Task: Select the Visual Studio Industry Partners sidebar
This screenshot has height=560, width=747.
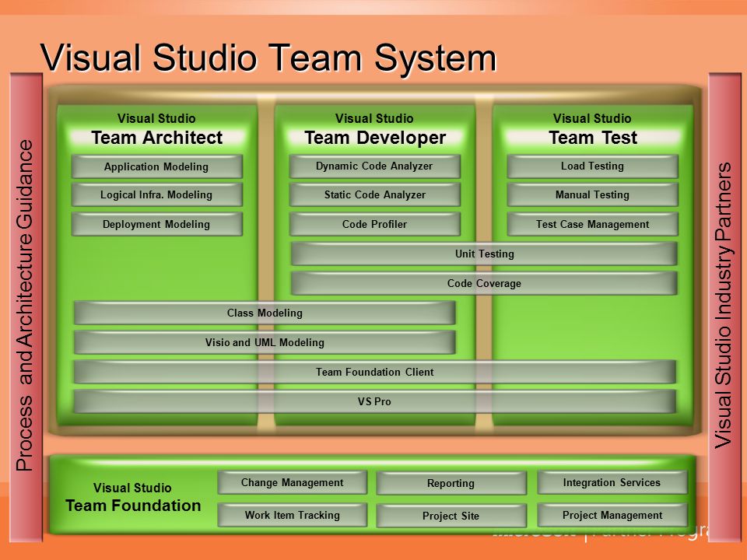Action: [724, 306]
